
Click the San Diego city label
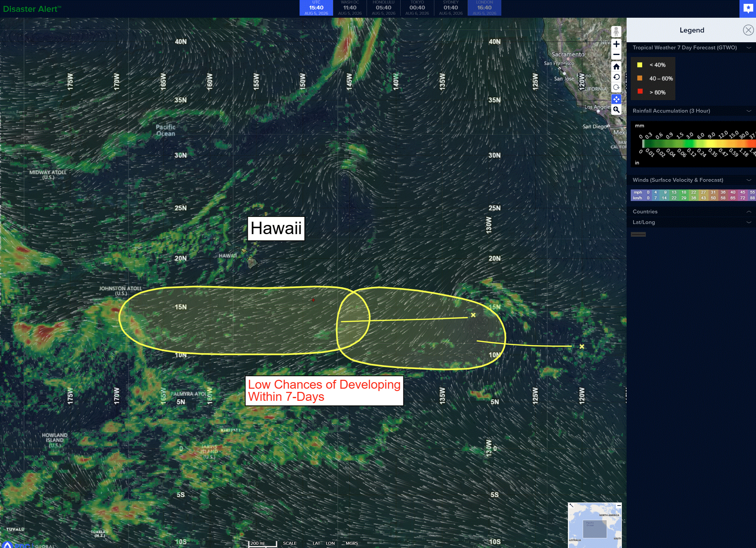595,127
